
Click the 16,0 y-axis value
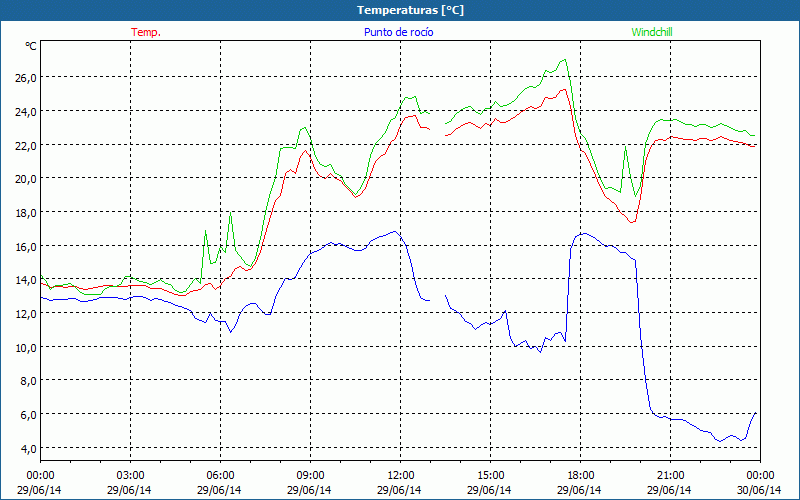pyautogui.click(x=26, y=246)
